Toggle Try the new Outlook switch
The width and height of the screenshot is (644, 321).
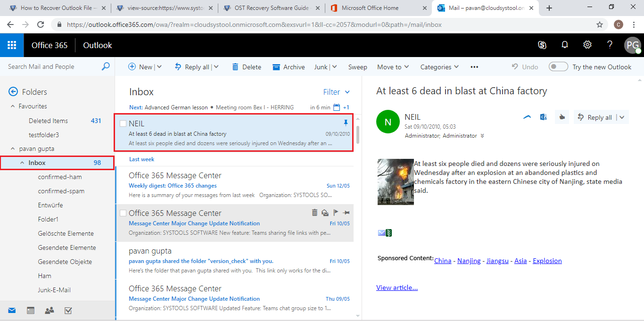pos(558,66)
